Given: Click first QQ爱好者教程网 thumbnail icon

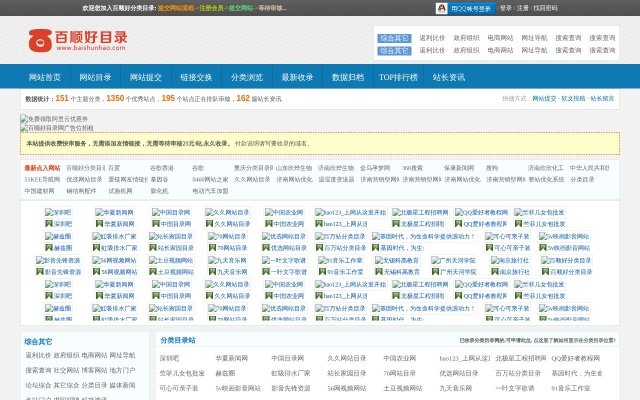Looking at the screenshot, I should (x=459, y=212).
